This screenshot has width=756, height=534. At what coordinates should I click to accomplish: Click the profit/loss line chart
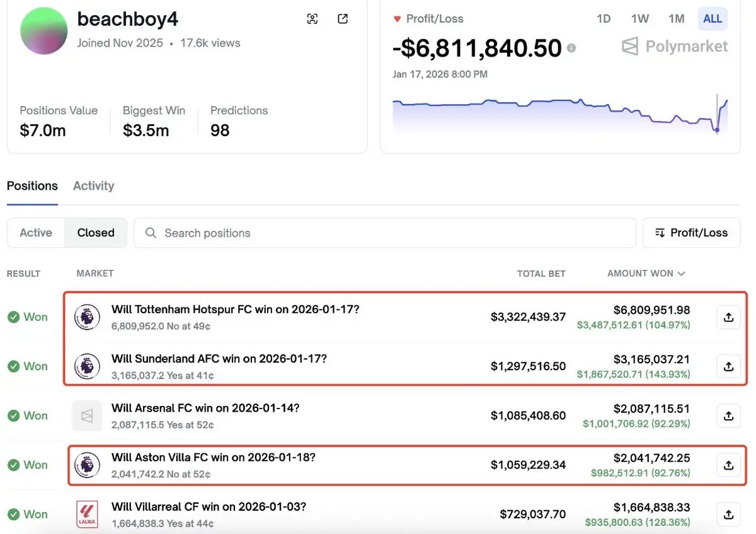tap(560, 113)
